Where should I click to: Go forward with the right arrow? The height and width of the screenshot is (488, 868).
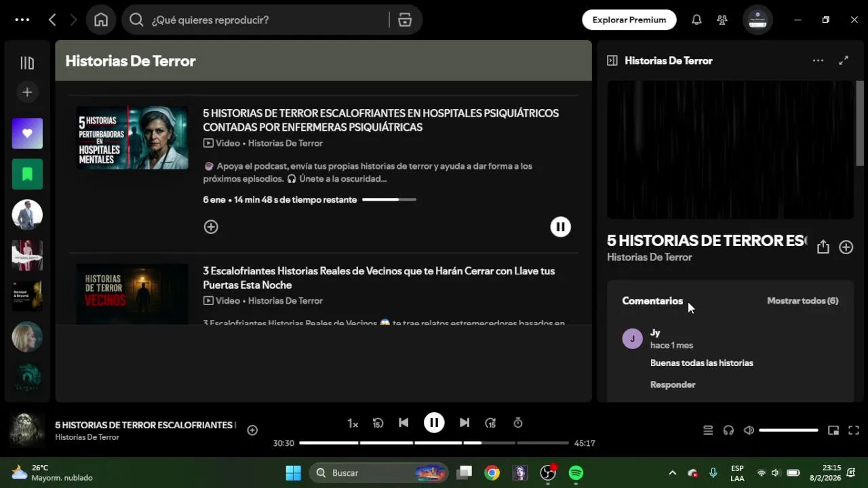pyautogui.click(x=73, y=20)
